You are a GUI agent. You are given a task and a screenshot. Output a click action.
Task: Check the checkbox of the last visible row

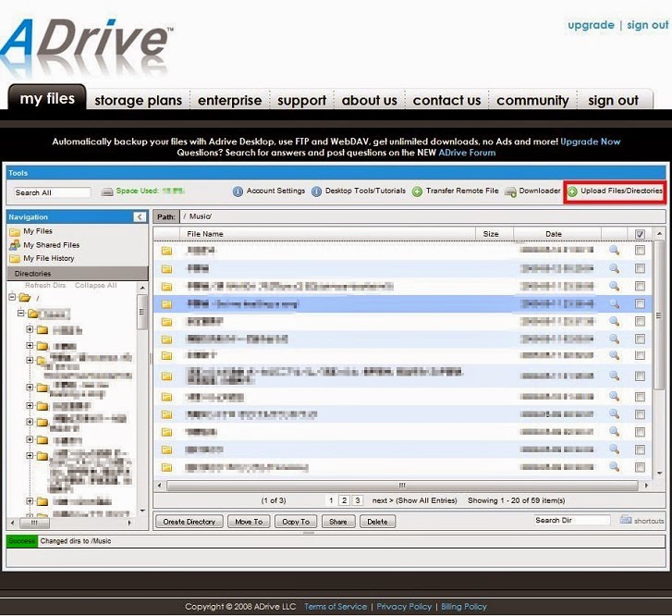[x=640, y=467]
